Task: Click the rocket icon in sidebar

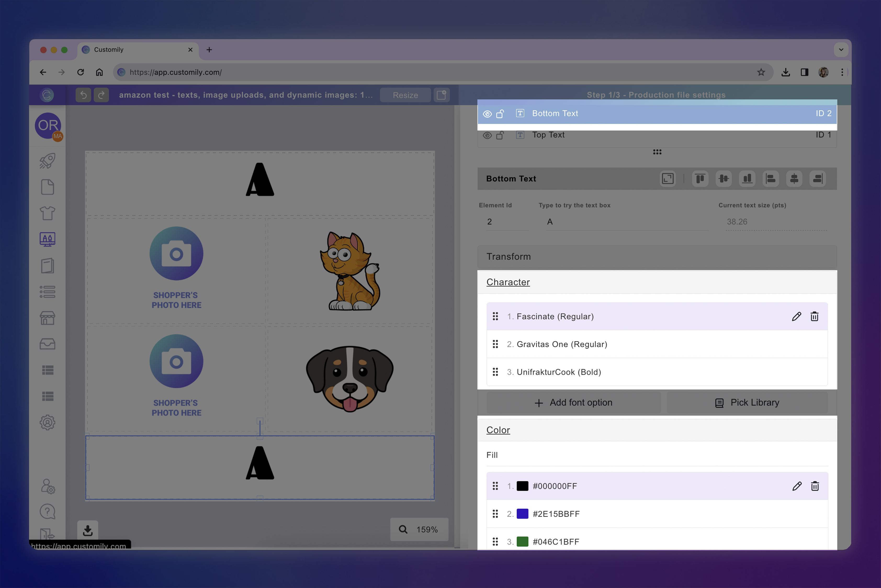Action: click(x=47, y=161)
